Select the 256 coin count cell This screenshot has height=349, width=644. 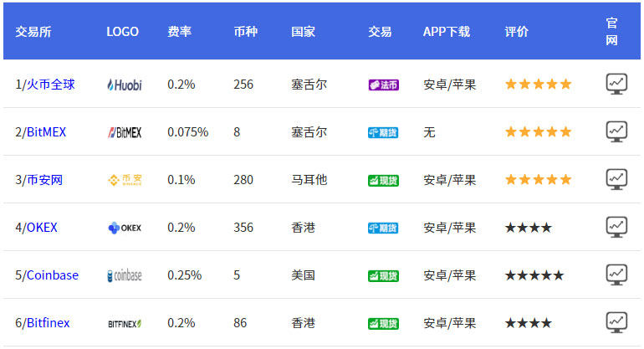pos(243,85)
